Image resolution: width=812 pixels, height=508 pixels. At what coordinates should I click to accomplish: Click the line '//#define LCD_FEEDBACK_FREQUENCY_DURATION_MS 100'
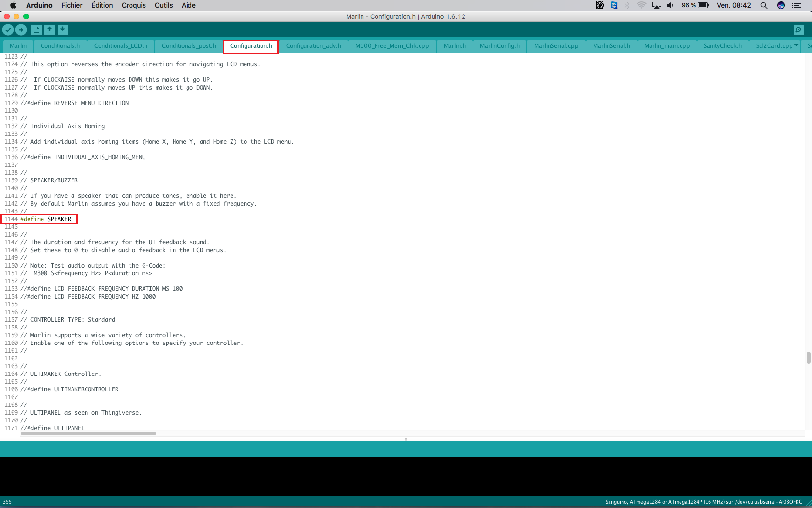pyautogui.click(x=101, y=289)
